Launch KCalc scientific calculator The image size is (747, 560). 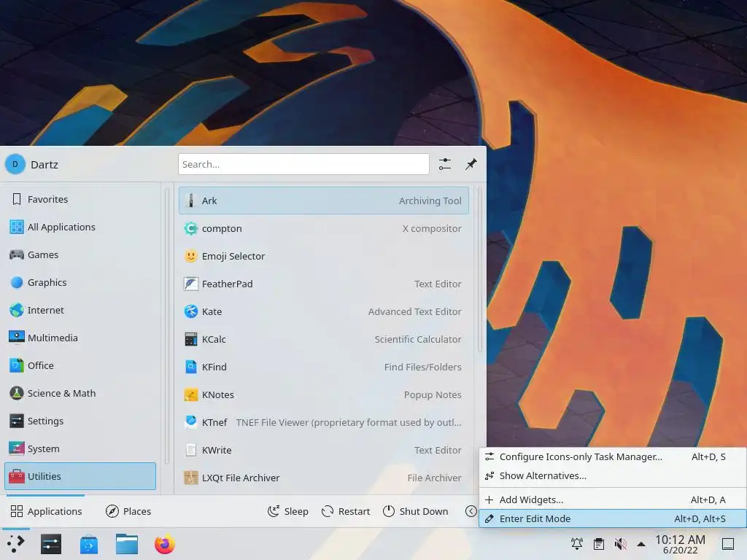coord(323,339)
